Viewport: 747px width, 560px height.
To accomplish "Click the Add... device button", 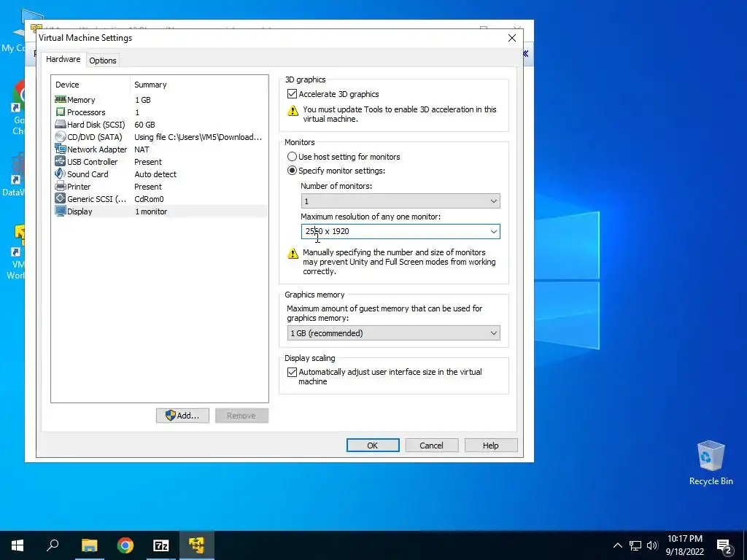I will 182,415.
